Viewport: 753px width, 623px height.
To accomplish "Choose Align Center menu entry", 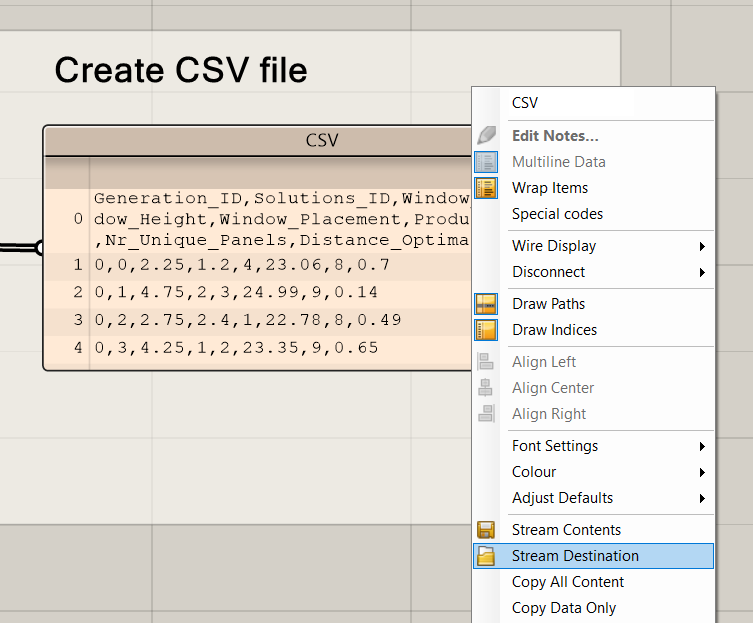I will click(594, 388).
